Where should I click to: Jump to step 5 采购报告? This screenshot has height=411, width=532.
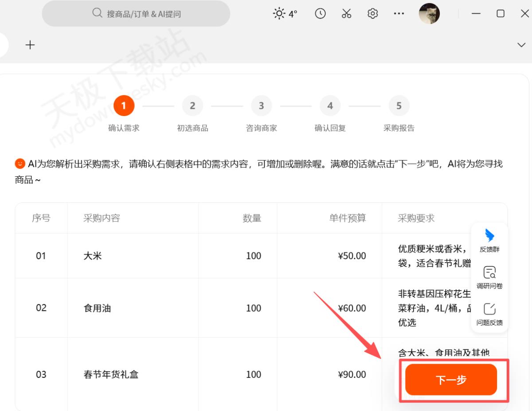[x=399, y=106]
